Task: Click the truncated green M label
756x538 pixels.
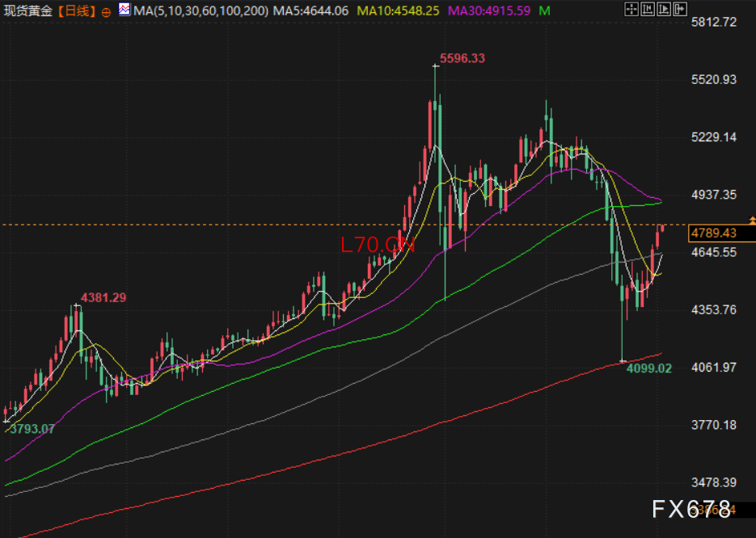Action: click(544, 11)
